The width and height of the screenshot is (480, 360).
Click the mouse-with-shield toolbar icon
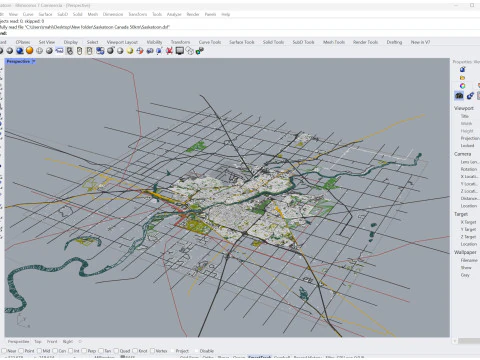pyautogui.click(x=70, y=51)
